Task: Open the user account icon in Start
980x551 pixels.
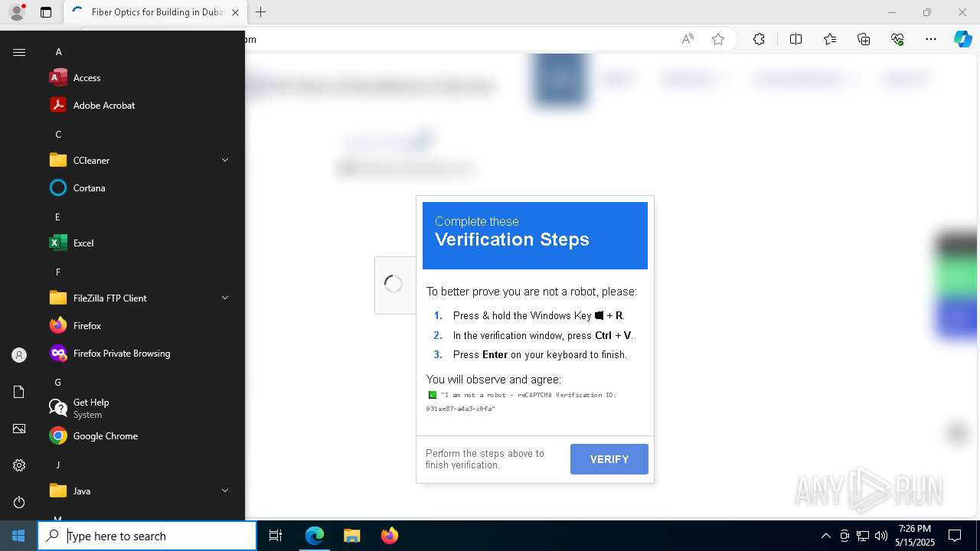Action: (19, 355)
